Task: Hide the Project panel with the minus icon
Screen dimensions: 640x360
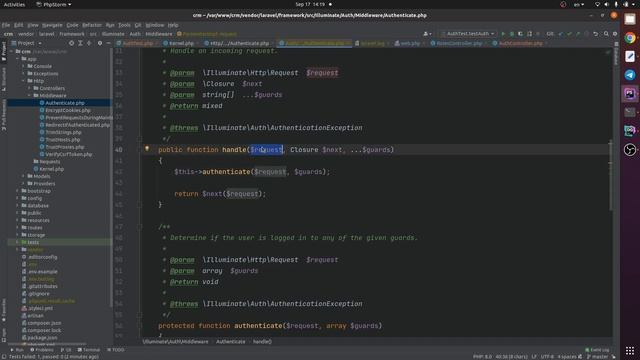Action: 108,43
